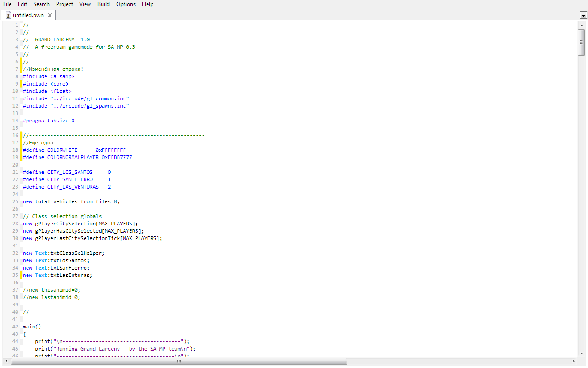Open the Options menu
Image resolution: width=588 pixels, height=368 pixels.
pos(126,4)
